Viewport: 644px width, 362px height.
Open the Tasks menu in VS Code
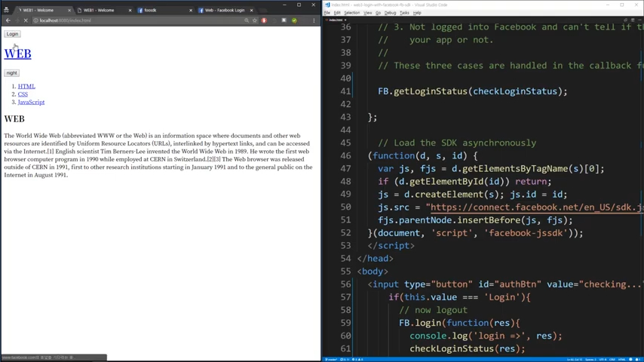(404, 13)
